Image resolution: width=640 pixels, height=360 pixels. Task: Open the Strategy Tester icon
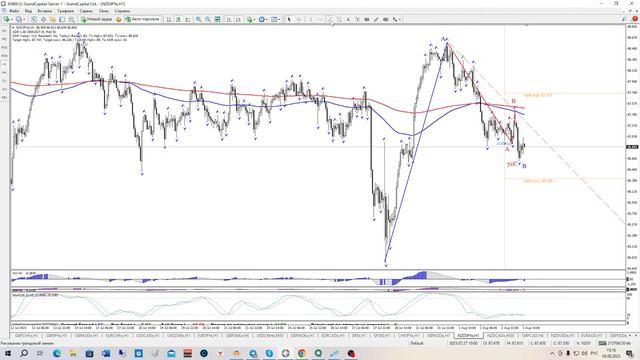(x=71, y=19)
